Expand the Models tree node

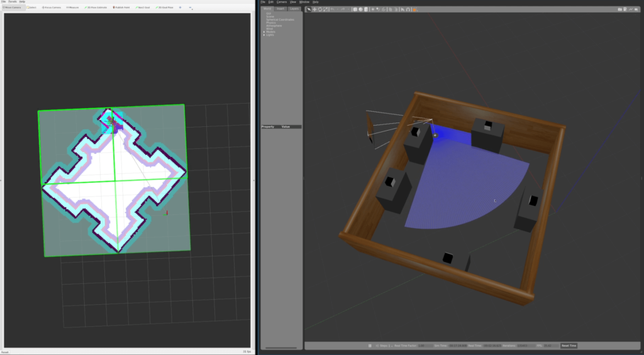point(264,32)
